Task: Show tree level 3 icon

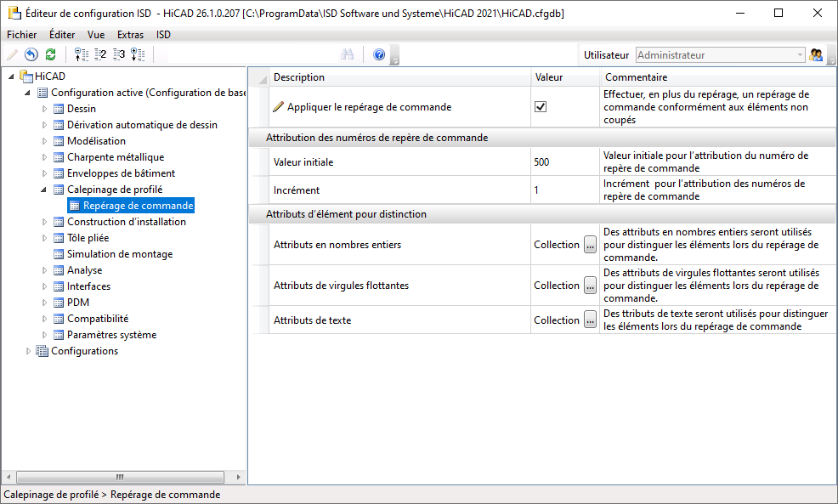Action: pos(119,54)
